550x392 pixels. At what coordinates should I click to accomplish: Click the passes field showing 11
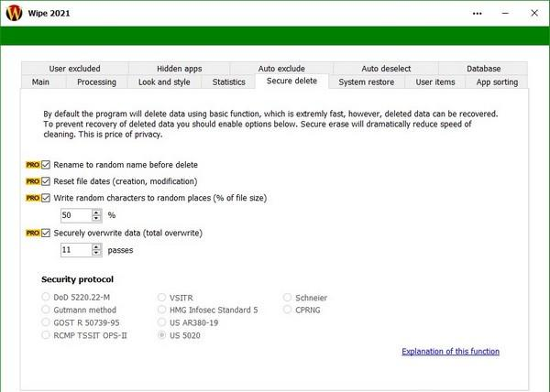[x=76, y=250]
